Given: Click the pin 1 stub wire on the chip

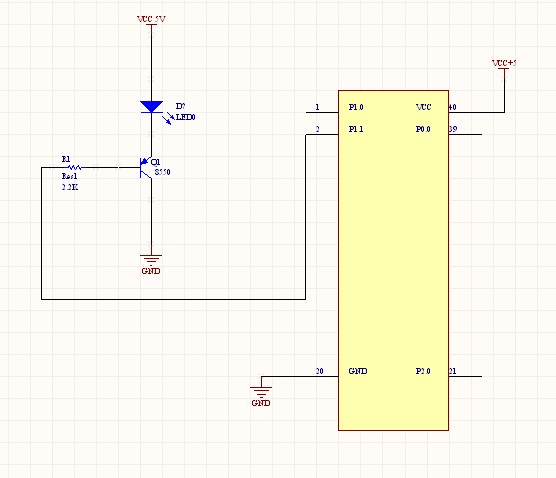Looking at the screenshot, I should (322, 112).
